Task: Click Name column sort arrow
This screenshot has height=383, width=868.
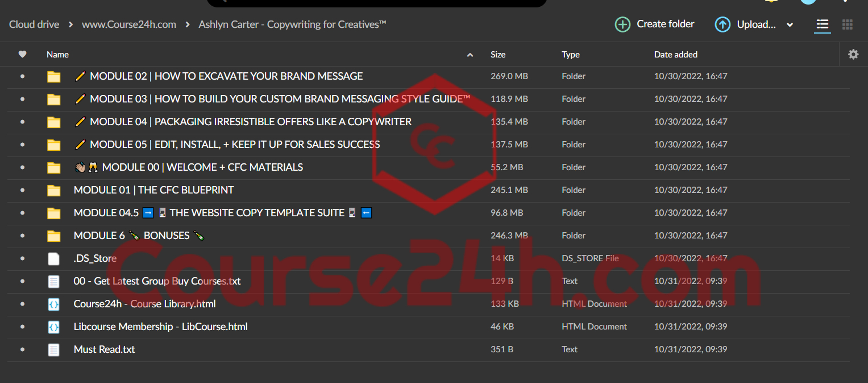Action: [470, 55]
